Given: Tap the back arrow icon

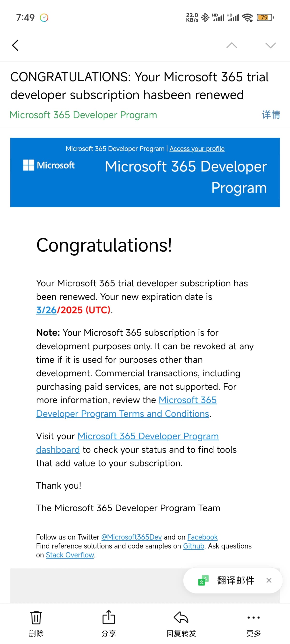Looking at the screenshot, I should [x=15, y=45].
